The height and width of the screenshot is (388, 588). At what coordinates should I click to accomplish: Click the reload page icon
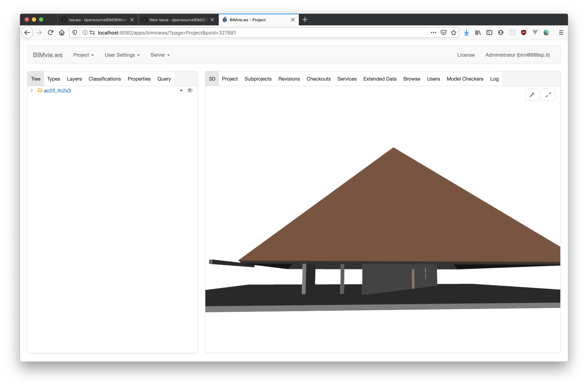pyautogui.click(x=50, y=32)
